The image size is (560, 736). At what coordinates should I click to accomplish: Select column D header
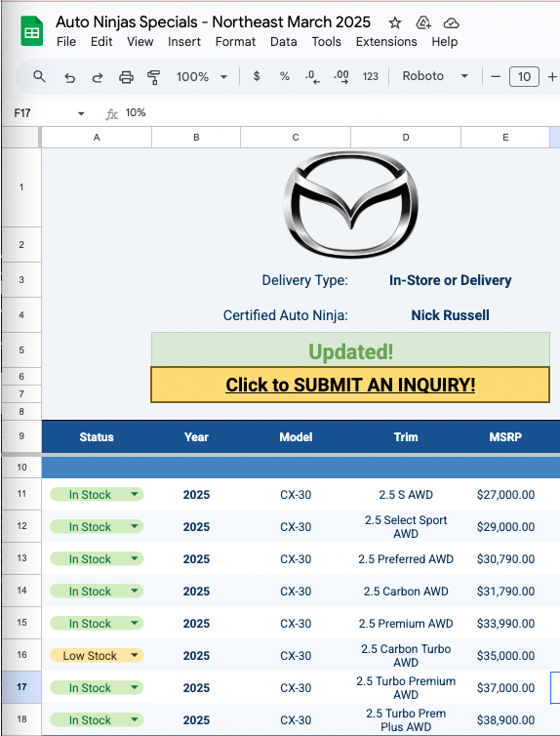(406, 138)
